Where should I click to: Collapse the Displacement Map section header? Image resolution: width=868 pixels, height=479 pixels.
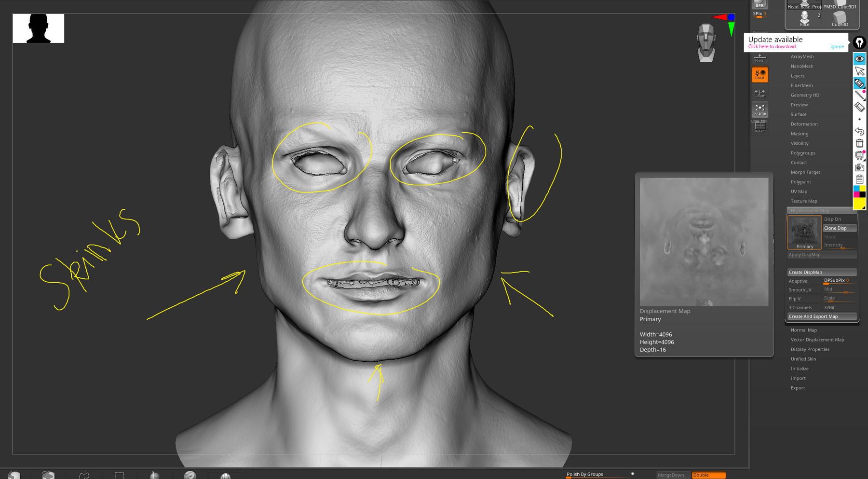(x=810, y=211)
